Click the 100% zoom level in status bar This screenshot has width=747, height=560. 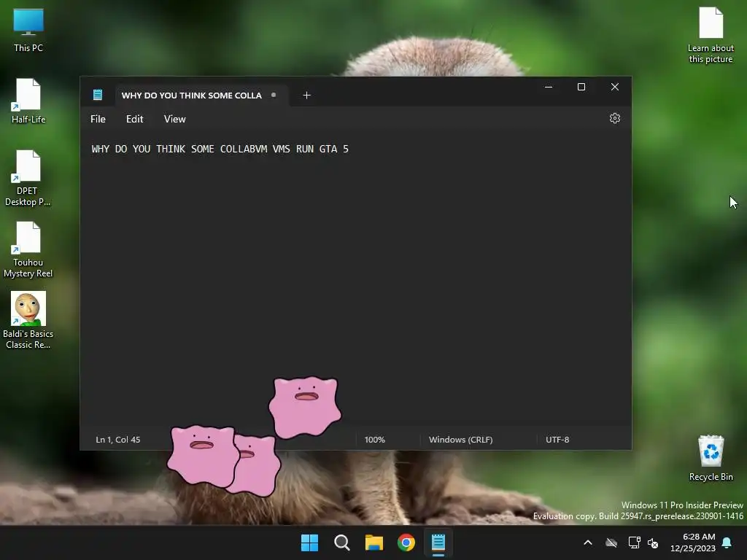tap(374, 440)
